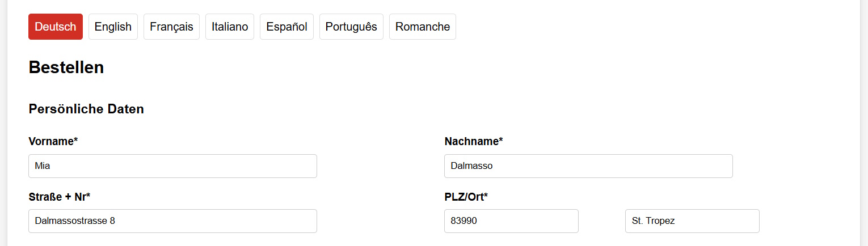Focus the city field showing St. Tropez
Screen dimensions: 868x246
[692, 221]
